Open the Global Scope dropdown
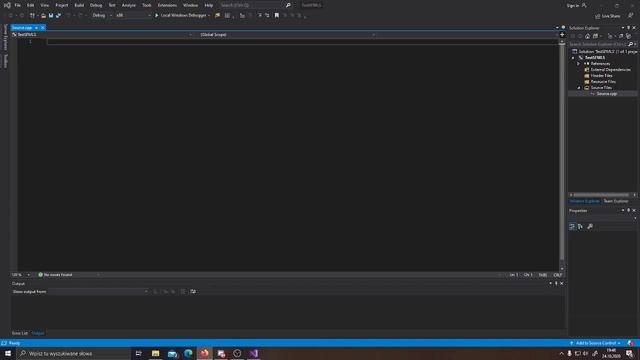 287,35
